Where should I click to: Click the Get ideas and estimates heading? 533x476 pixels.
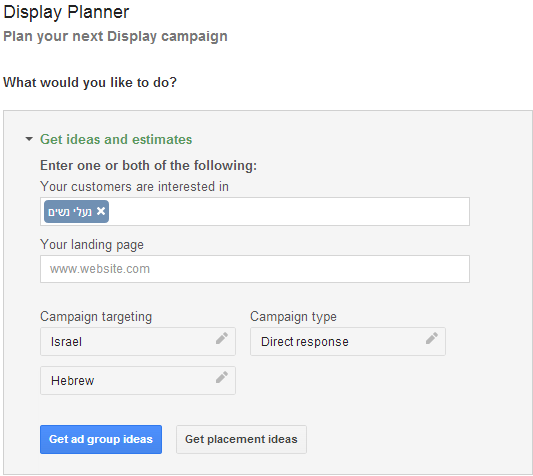point(116,139)
